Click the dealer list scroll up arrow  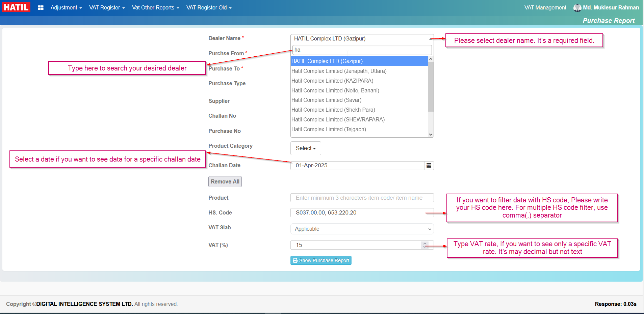click(431, 59)
